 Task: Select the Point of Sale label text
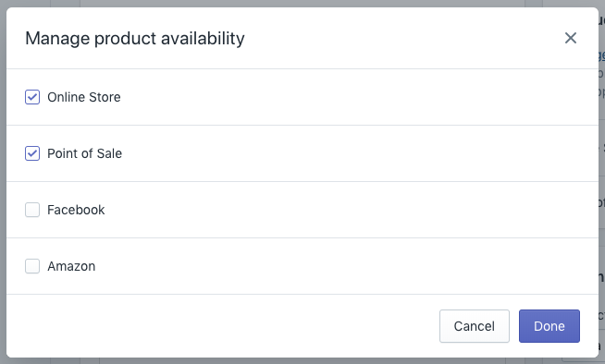pyautogui.click(x=84, y=153)
